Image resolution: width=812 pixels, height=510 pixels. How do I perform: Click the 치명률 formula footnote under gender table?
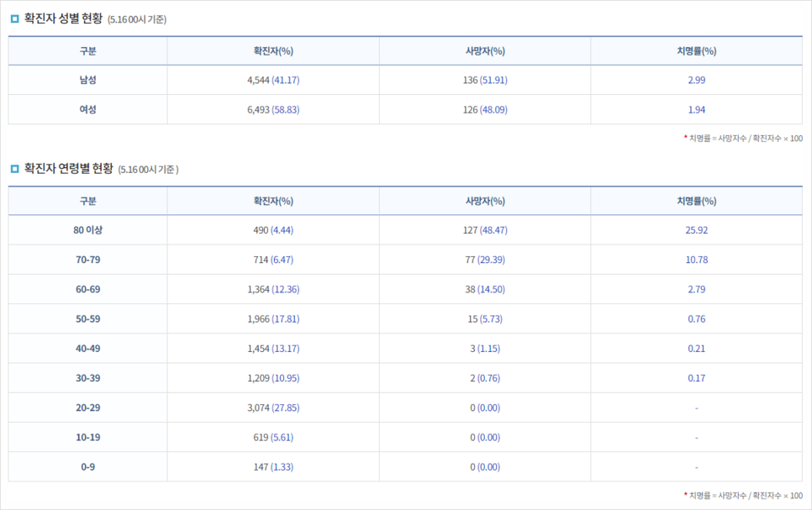[743, 139]
